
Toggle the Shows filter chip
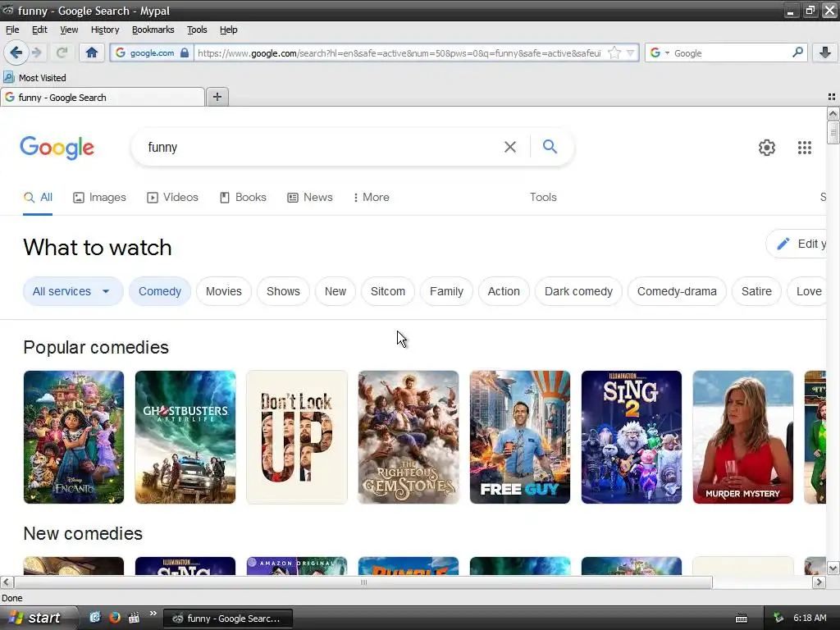(283, 291)
